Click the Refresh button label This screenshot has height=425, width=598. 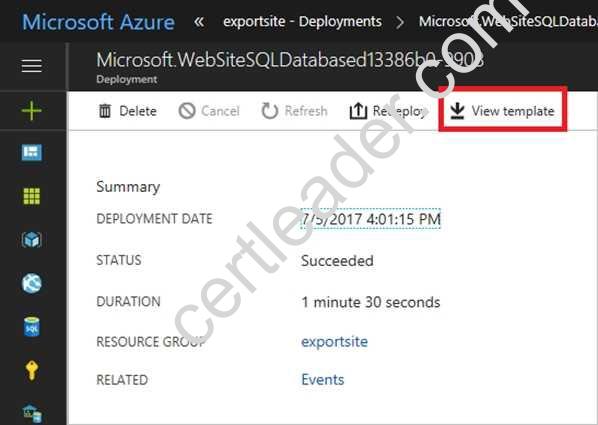(306, 111)
